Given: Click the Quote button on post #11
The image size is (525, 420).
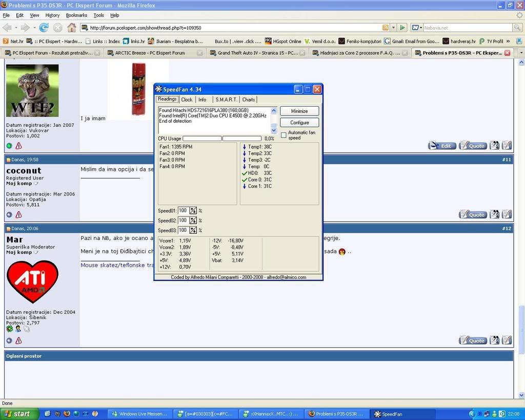Looking at the screenshot, I should click(472, 214).
